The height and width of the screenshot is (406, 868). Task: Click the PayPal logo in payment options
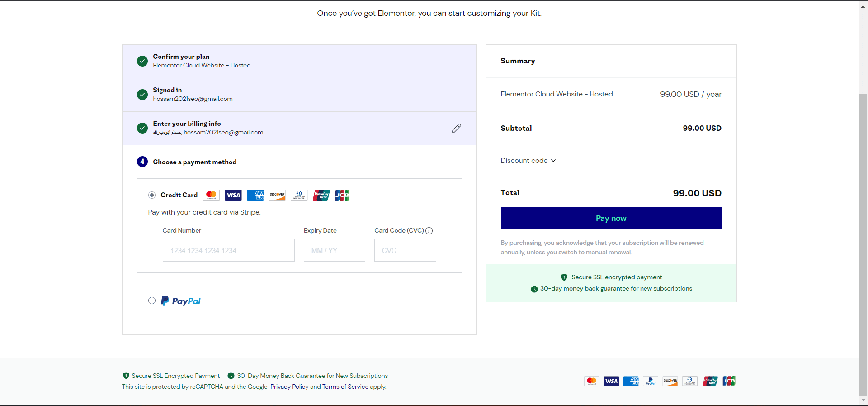point(181,301)
